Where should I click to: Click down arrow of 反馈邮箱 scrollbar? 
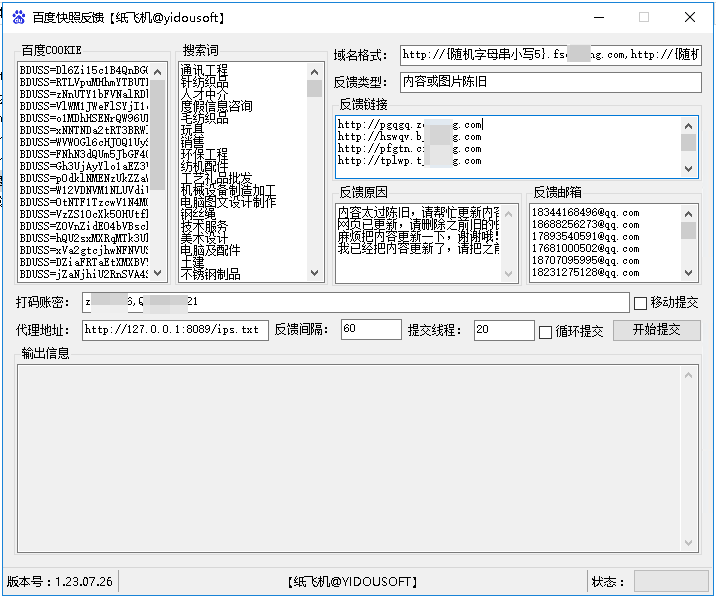(x=689, y=273)
